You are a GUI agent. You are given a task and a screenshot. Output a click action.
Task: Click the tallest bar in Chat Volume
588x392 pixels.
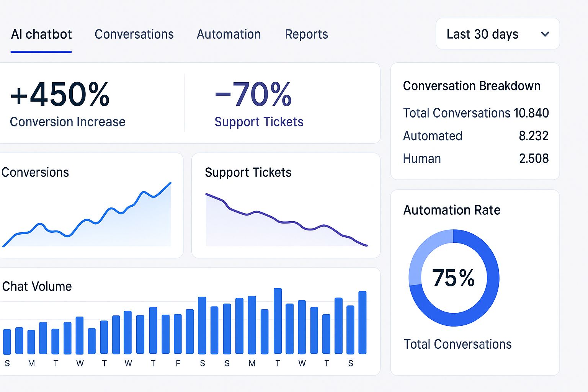(x=278, y=321)
